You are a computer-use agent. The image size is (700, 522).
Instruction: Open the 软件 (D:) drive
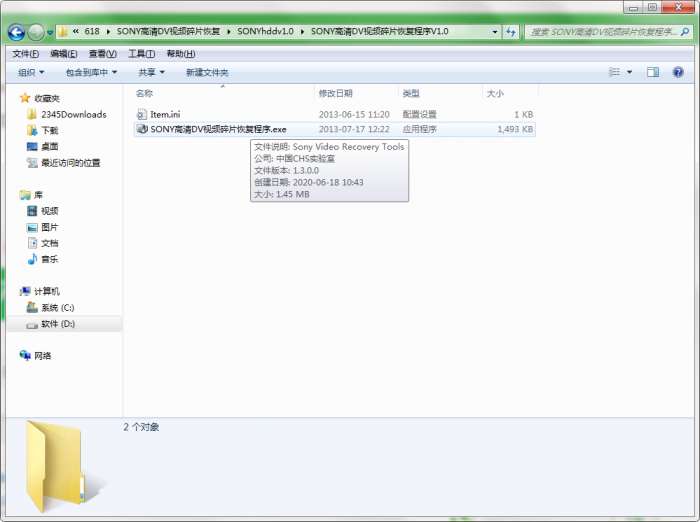pos(58,324)
